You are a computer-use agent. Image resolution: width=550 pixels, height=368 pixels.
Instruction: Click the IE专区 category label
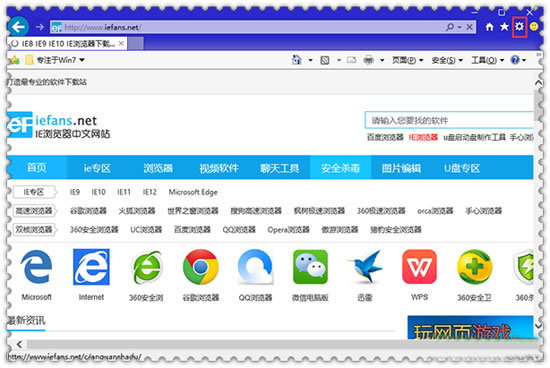point(34,192)
